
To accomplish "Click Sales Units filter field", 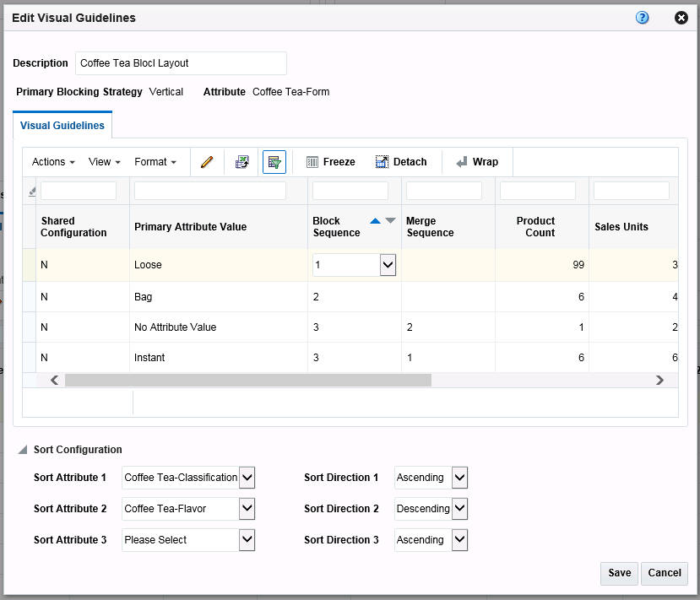I will [632, 191].
